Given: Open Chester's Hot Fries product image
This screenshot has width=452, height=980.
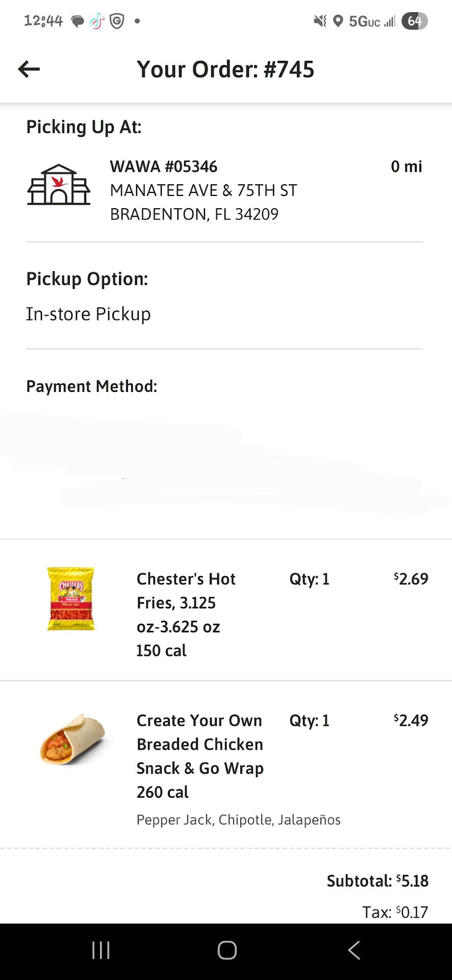Looking at the screenshot, I should 71,599.
